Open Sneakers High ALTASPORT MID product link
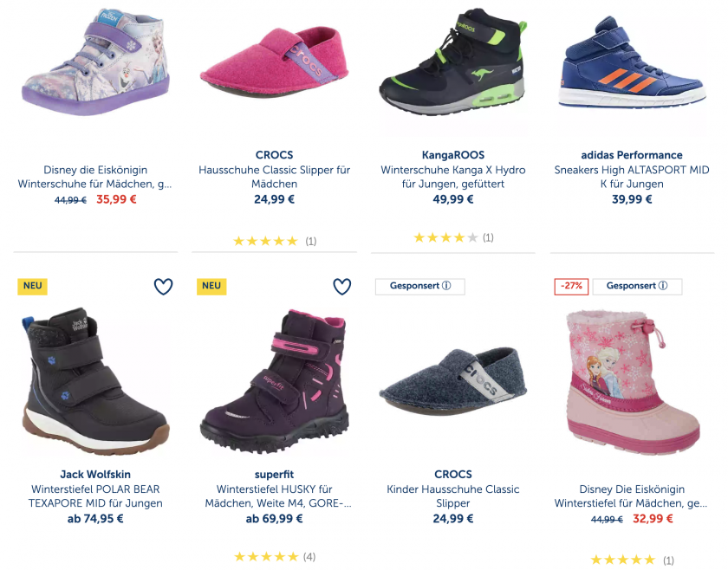Viewport: 728px width, 570px height. coord(632,177)
